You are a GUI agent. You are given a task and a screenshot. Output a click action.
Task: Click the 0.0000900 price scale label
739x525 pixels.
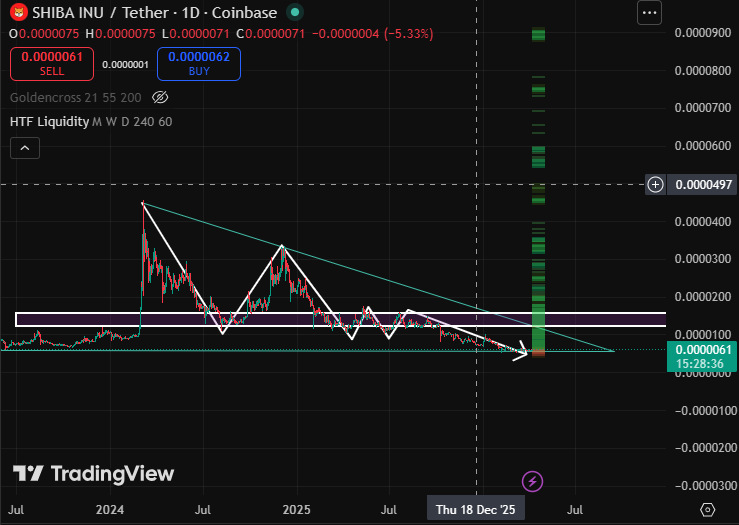[x=703, y=33]
